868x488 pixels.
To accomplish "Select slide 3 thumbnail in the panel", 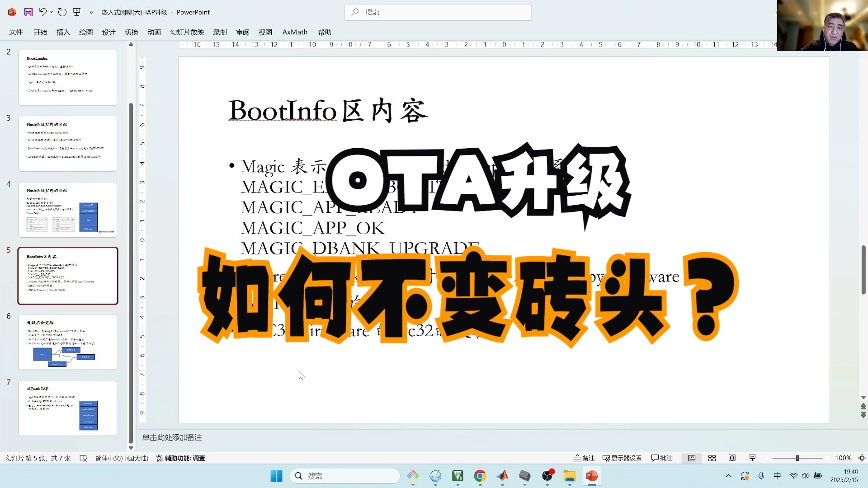I will pyautogui.click(x=68, y=144).
